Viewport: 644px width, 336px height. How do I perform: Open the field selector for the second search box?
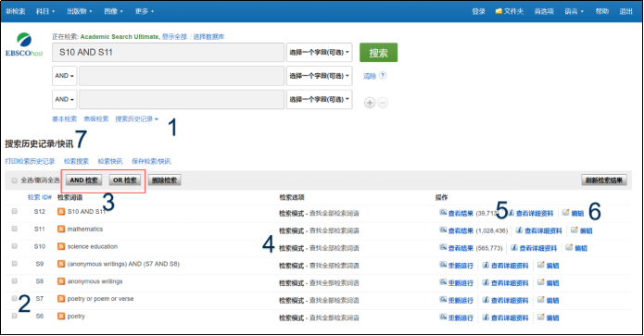[319, 76]
